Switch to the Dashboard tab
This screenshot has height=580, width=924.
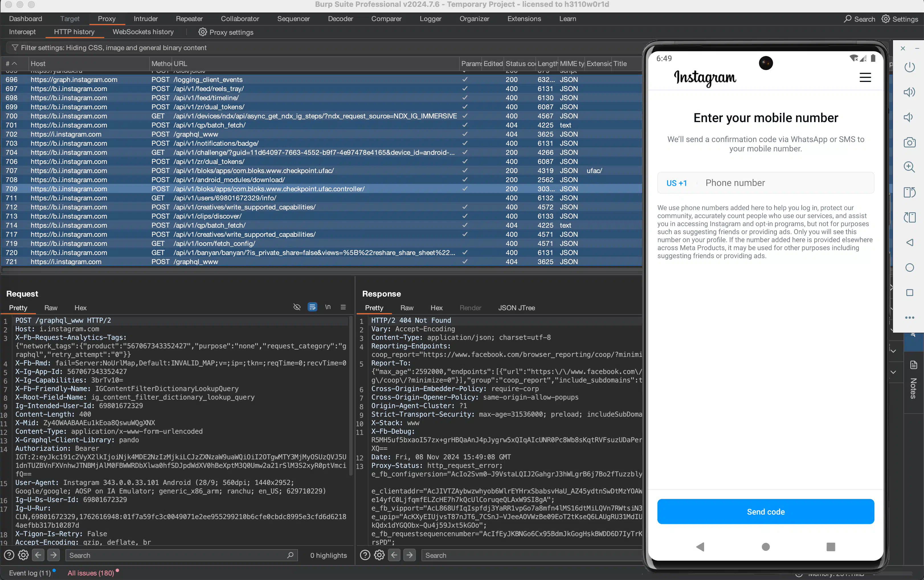pos(25,19)
